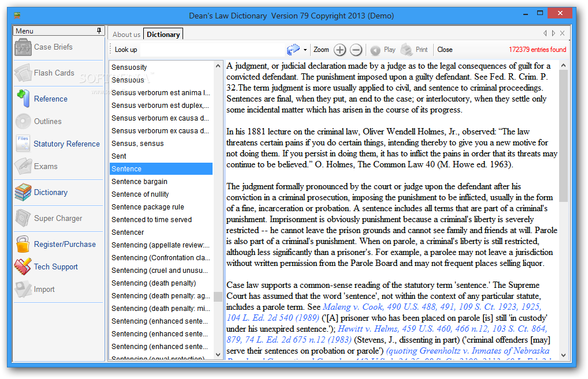
Task: Click the definition pane scrollbar thumb
Action: pos(563,136)
